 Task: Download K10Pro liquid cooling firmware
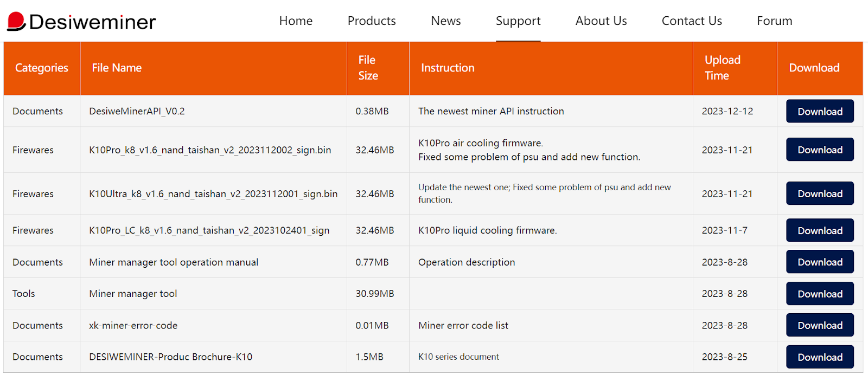(x=819, y=230)
